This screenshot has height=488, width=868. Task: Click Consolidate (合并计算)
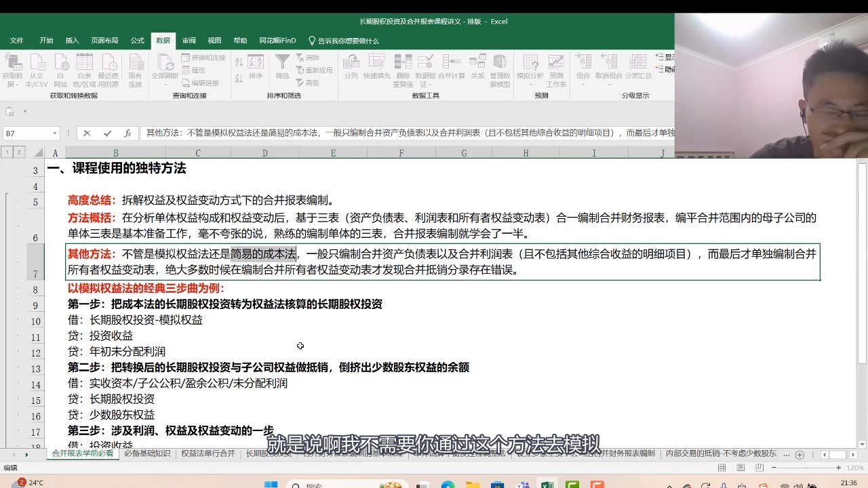tap(452, 67)
